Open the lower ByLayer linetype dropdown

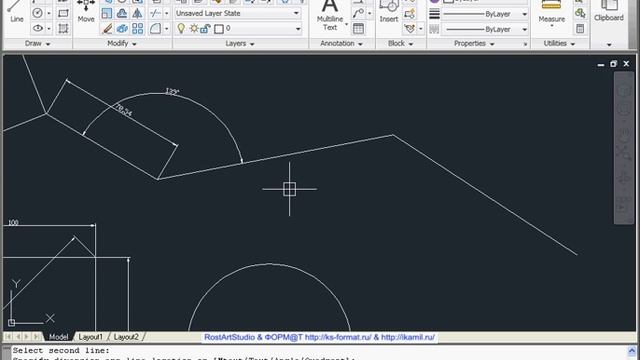pyautogui.click(x=524, y=29)
